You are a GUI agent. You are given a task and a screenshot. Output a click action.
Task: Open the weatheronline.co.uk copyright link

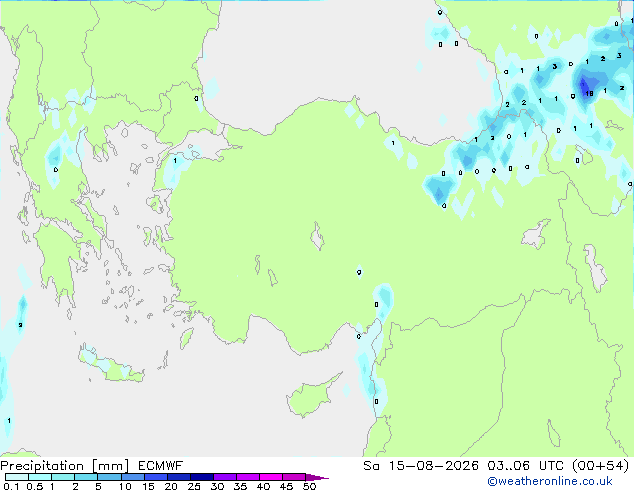coord(550,481)
